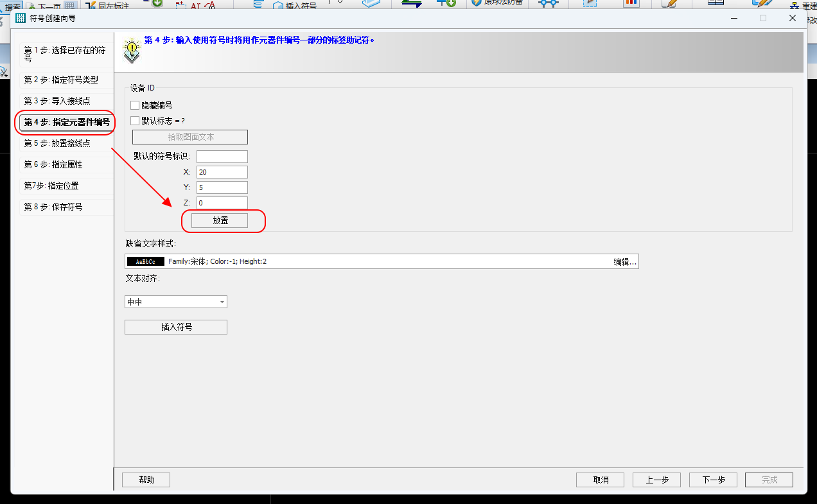This screenshot has width=817, height=504.
Task: Go to step 8 保存符号
Action: pyautogui.click(x=65, y=207)
